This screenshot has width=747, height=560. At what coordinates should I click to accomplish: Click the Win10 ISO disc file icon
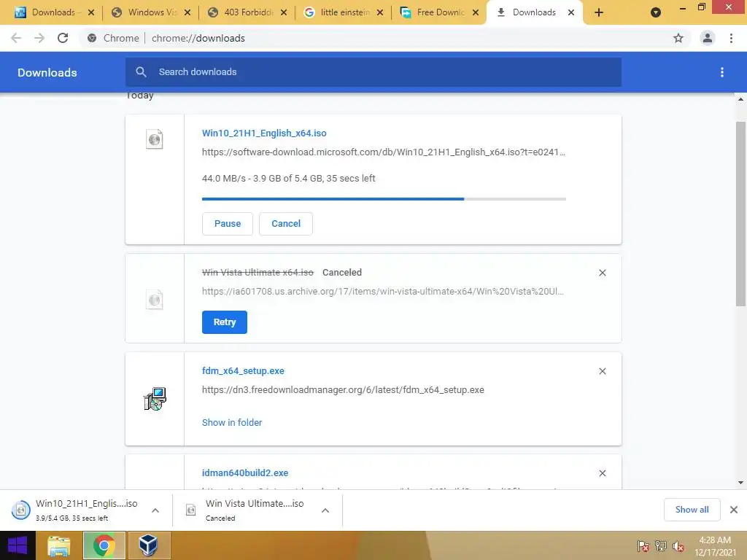[x=155, y=139]
